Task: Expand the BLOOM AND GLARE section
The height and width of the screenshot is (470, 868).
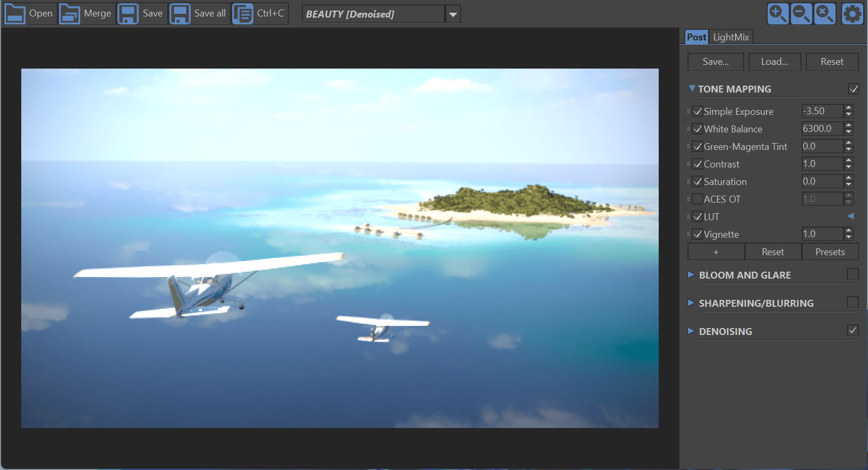Action: tap(691, 274)
